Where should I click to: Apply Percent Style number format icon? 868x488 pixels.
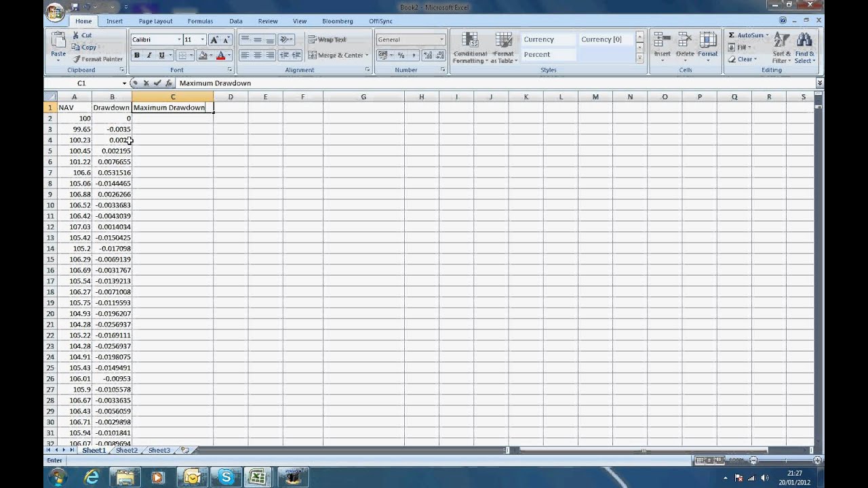(401, 55)
